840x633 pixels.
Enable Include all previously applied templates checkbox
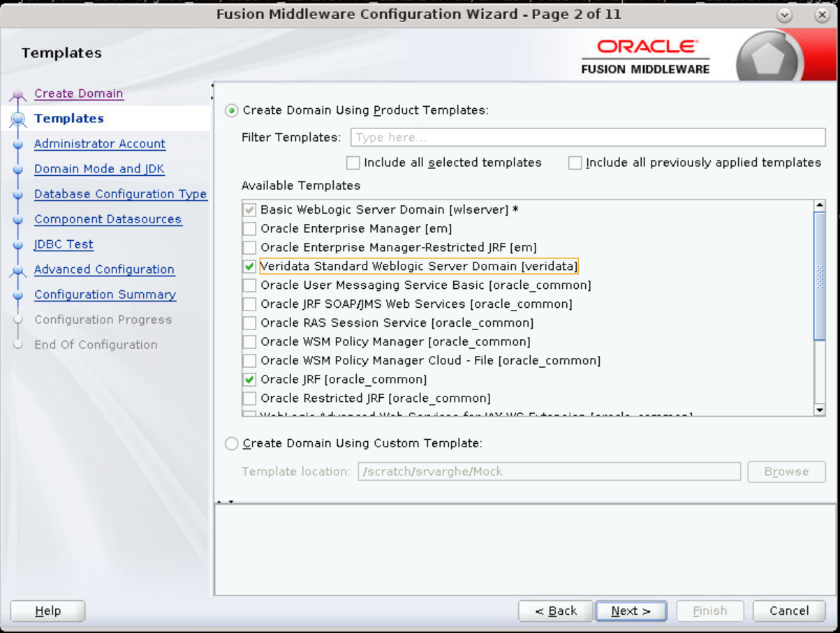click(x=575, y=163)
